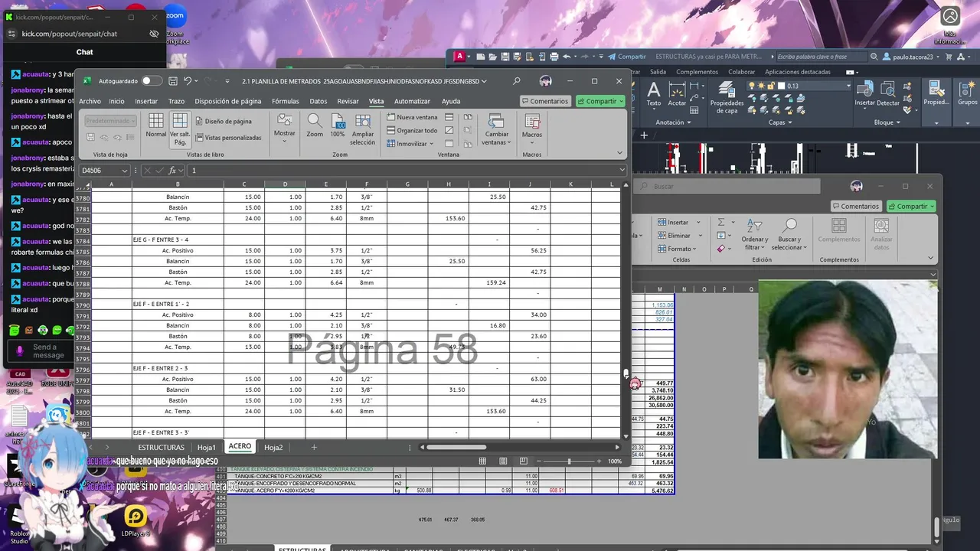Viewport: 980px width, 551px height.
Task: Select the Normal workbook view
Action: 156,126
